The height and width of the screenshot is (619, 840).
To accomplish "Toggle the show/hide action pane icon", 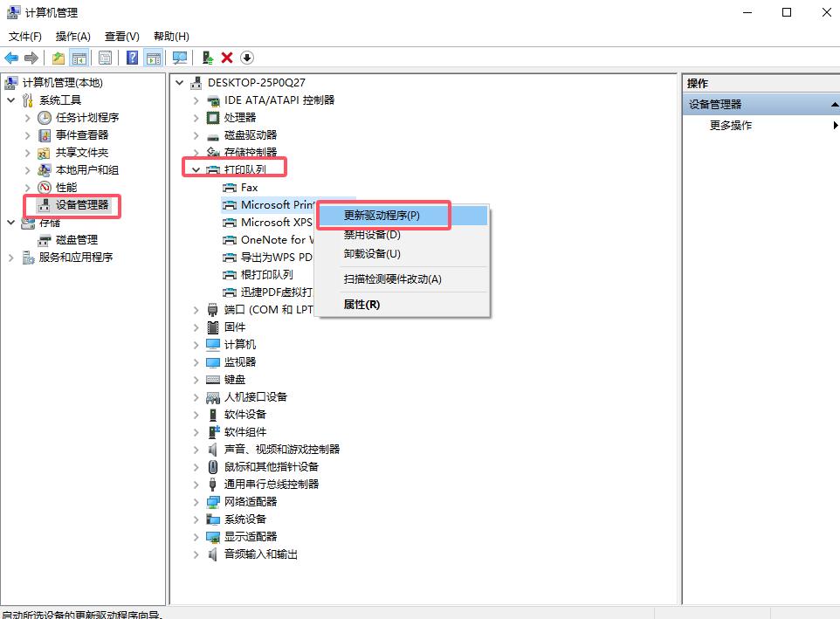I will (154, 58).
